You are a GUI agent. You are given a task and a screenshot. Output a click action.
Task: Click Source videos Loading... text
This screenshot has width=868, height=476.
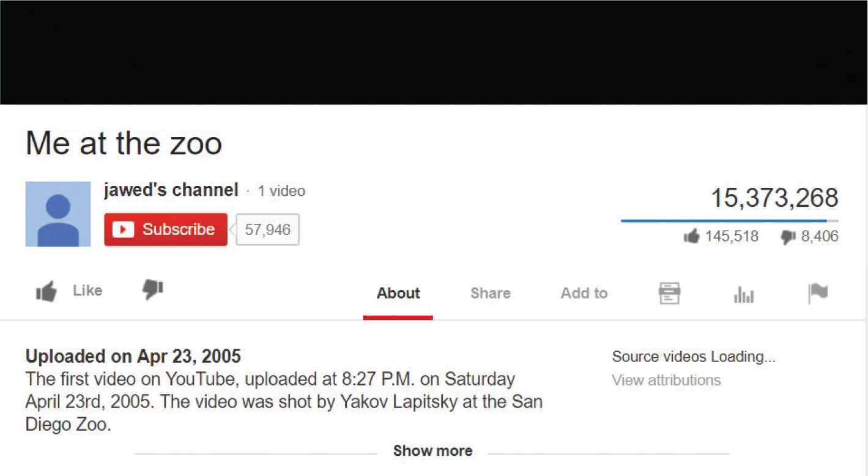coord(694,357)
